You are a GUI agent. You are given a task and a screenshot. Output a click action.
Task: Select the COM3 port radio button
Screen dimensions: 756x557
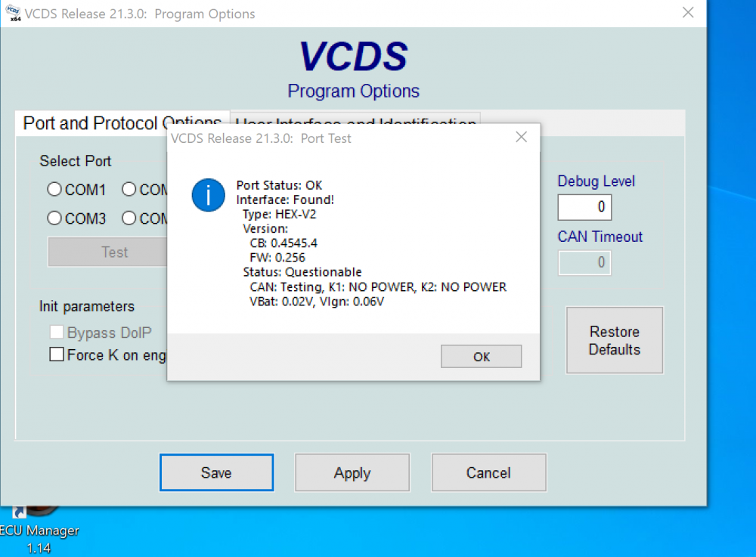[54, 218]
